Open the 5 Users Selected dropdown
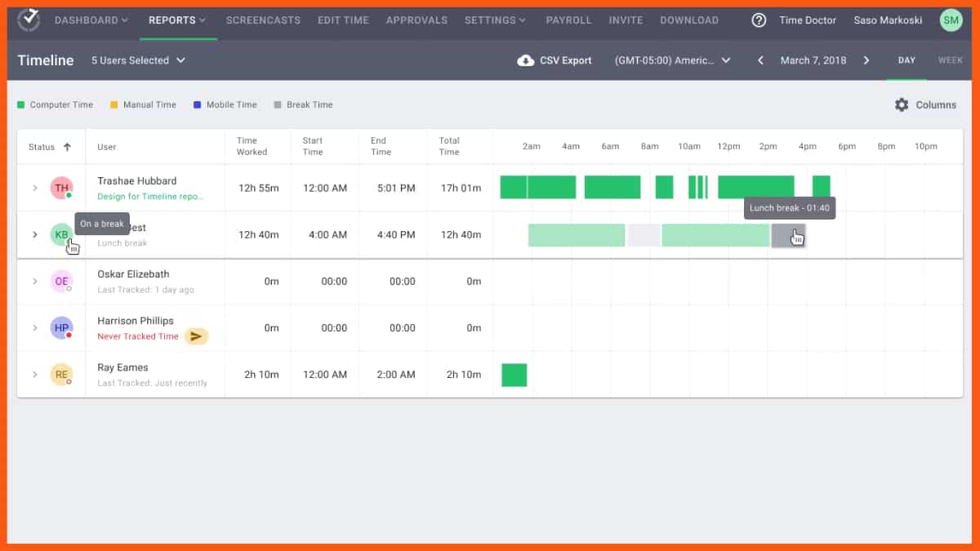Image resolution: width=980 pixels, height=551 pixels. point(137,60)
